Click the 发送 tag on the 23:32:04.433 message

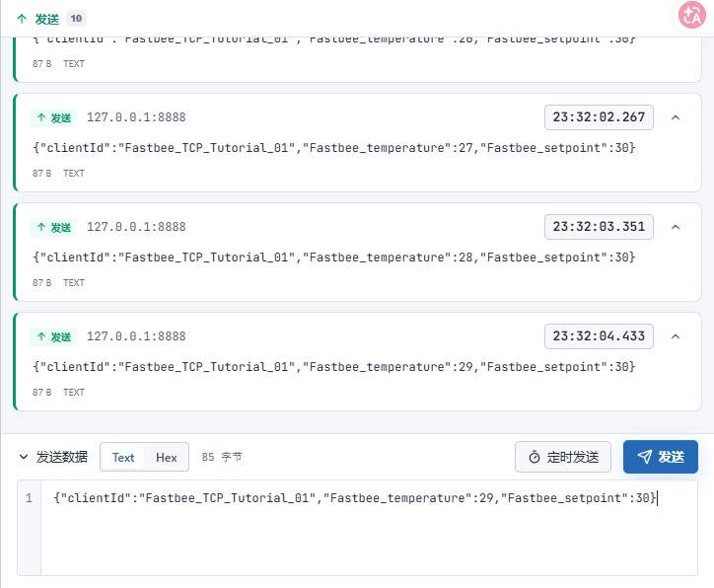coord(53,337)
